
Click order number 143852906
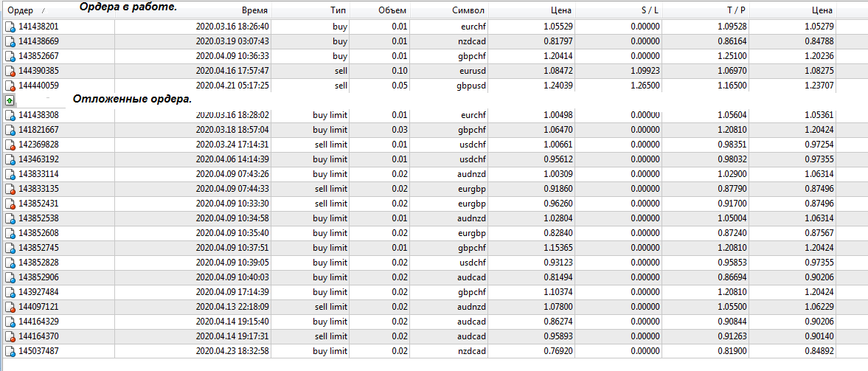(38, 277)
